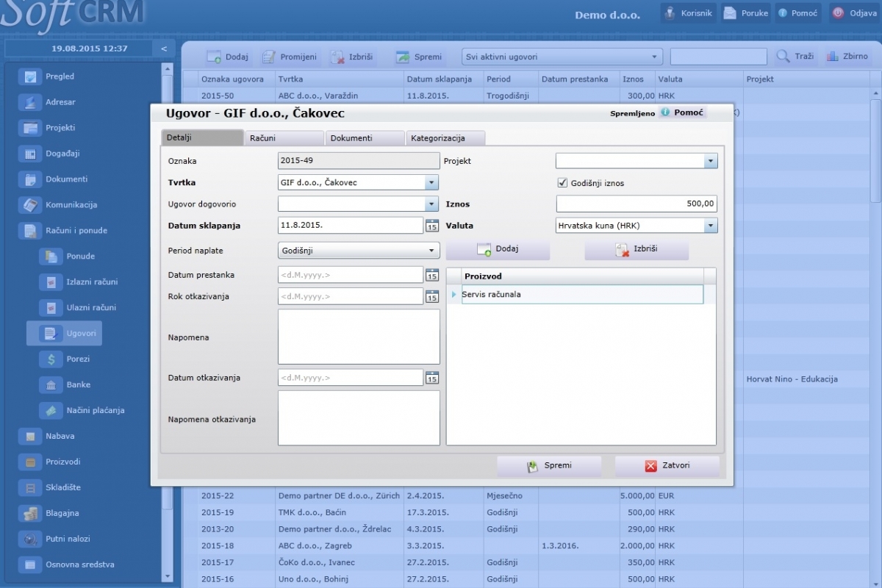
Task: Select the Servis računala product row
Action: point(581,295)
